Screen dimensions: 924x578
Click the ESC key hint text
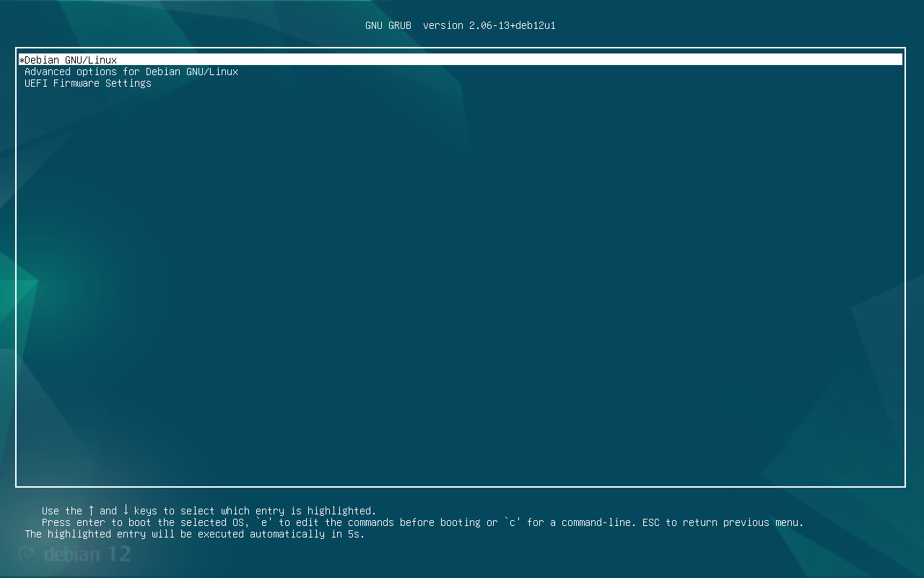650,522
